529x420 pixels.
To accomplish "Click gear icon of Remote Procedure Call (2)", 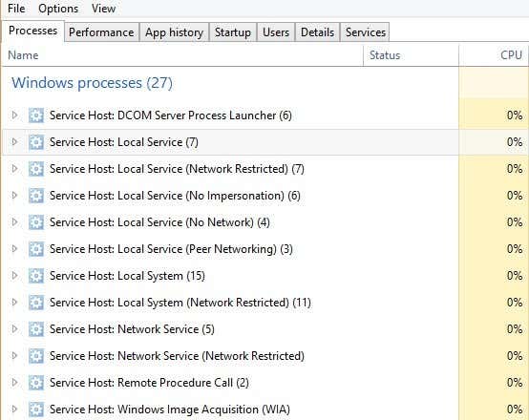I will click(x=36, y=383).
